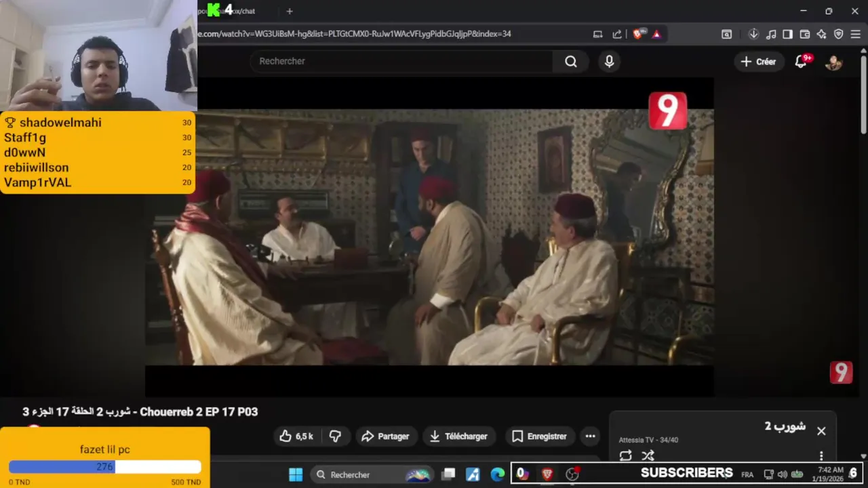Click the Enregistrer save button
This screenshot has width=868, height=488.
tap(539, 436)
